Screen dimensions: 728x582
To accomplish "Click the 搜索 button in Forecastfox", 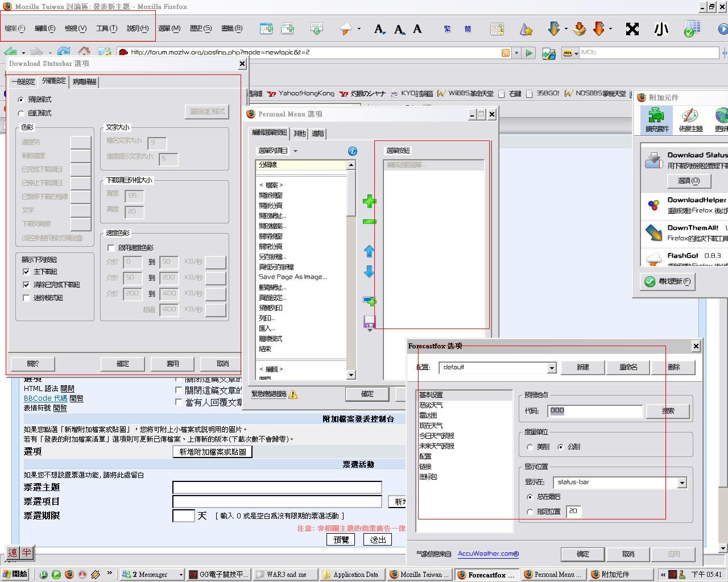I will click(668, 411).
